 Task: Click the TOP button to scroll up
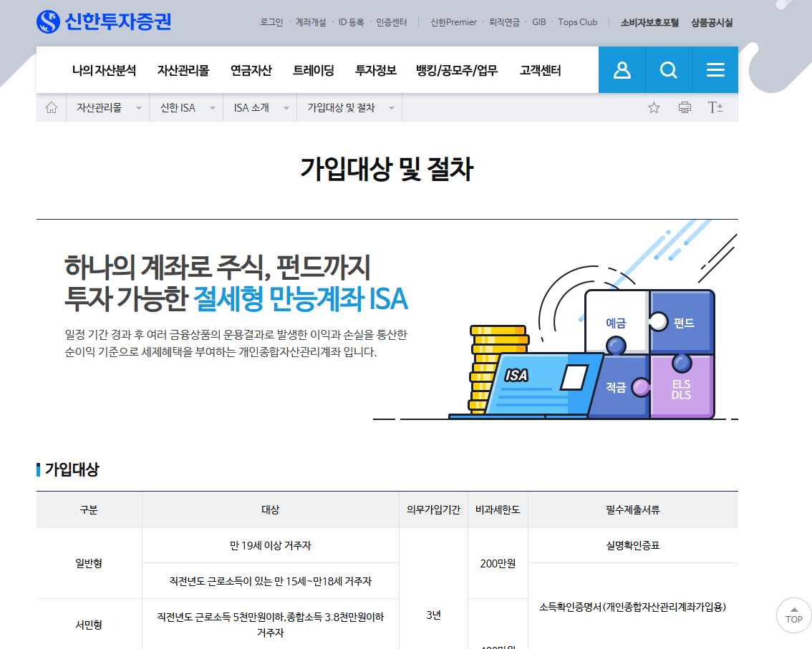(x=793, y=615)
